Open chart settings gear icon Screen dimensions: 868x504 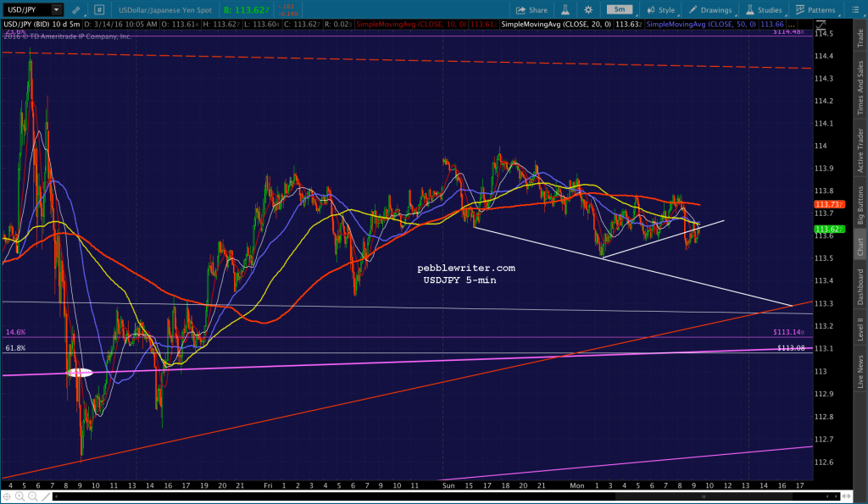(588, 10)
